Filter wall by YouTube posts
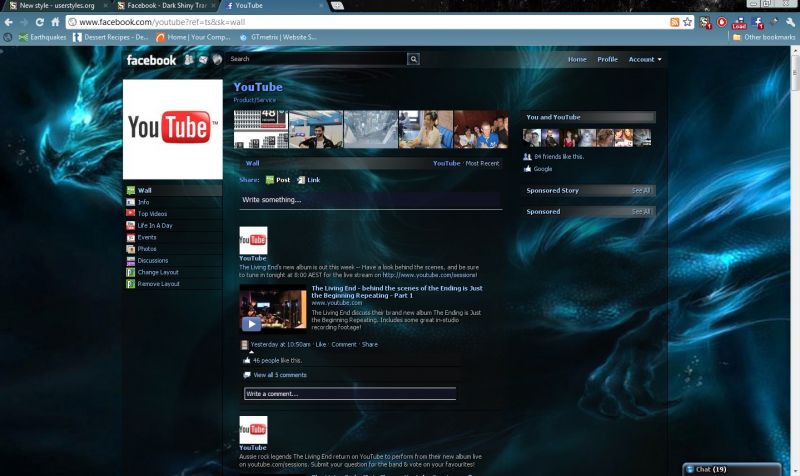800x476 pixels. [x=446, y=163]
